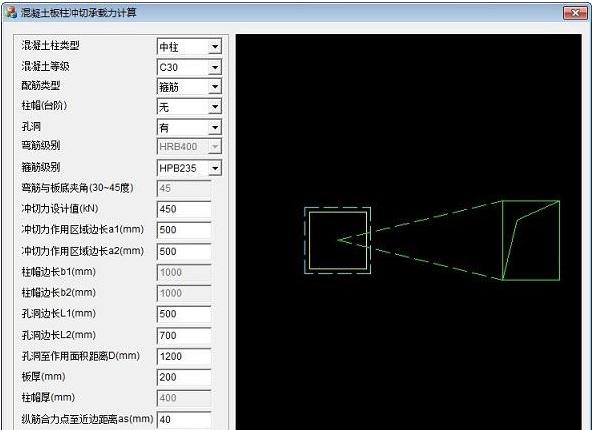Screen dimensions: 592x430
Task: Click the 弯筋与板底夹角 field showing 45
Action: [x=184, y=188]
